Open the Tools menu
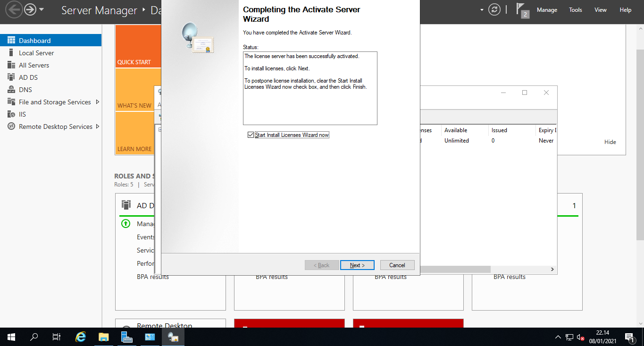644x346 pixels. coord(575,9)
